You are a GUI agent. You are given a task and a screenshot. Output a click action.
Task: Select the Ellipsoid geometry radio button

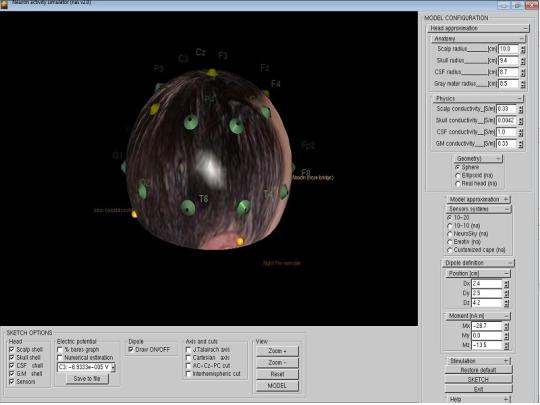click(x=458, y=175)
